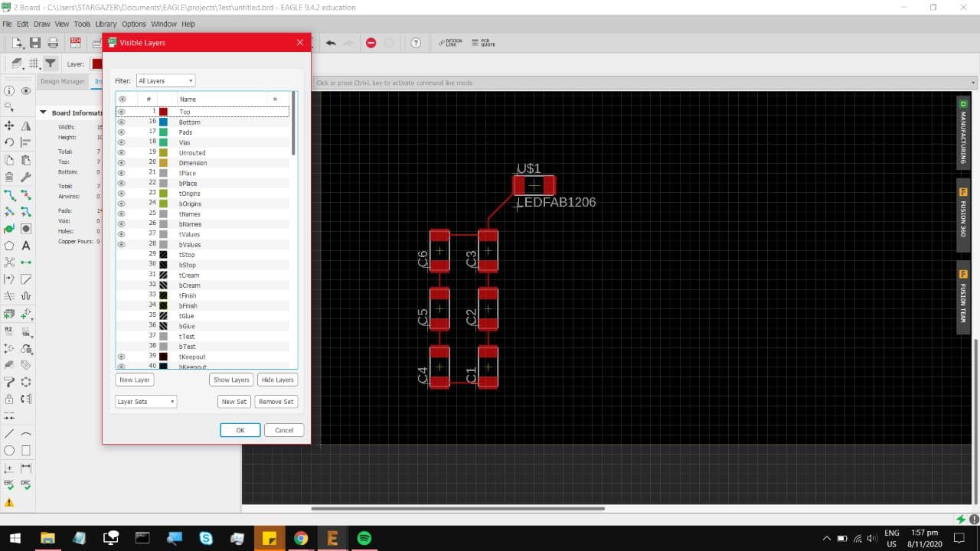Click the red Stop command icon
This screenshot has height=551, width=980.
point(371,43)
